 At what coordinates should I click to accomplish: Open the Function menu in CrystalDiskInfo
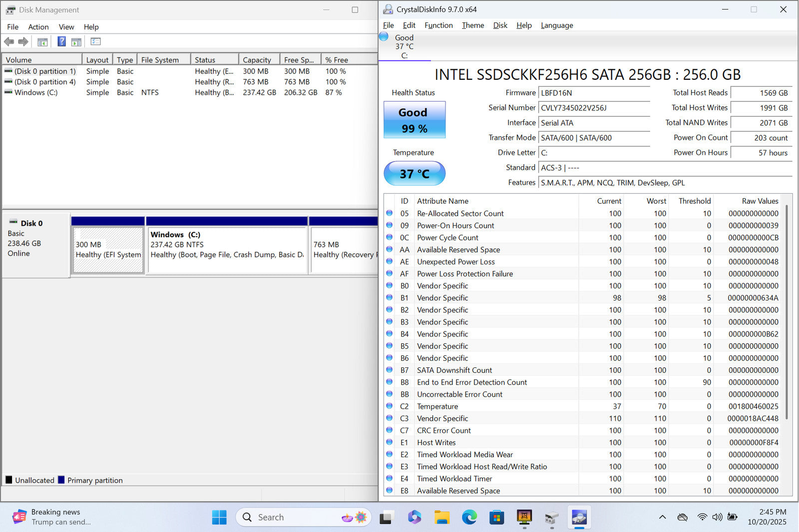coord(438,25)
